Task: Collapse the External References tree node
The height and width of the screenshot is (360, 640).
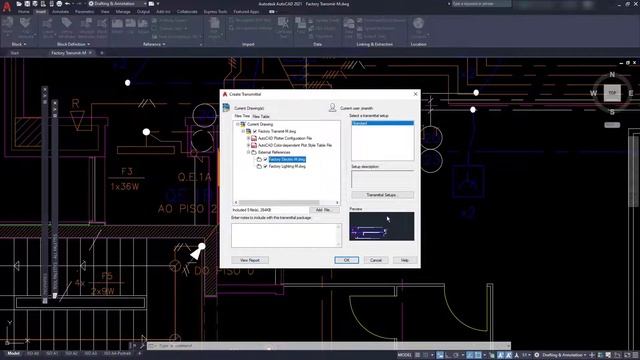Action: click(x=248, y=152)
